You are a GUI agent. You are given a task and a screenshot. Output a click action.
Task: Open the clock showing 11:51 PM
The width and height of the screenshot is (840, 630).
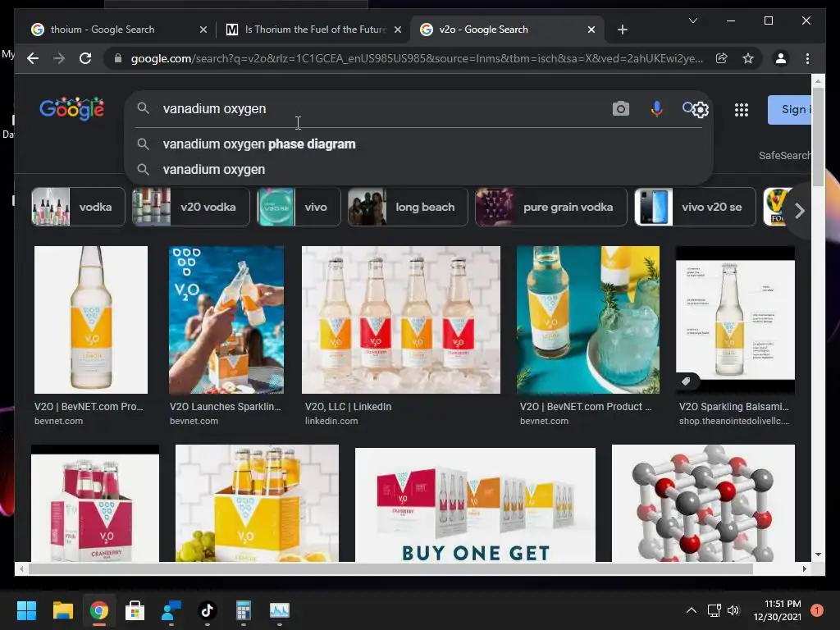(x=778, y=610)
